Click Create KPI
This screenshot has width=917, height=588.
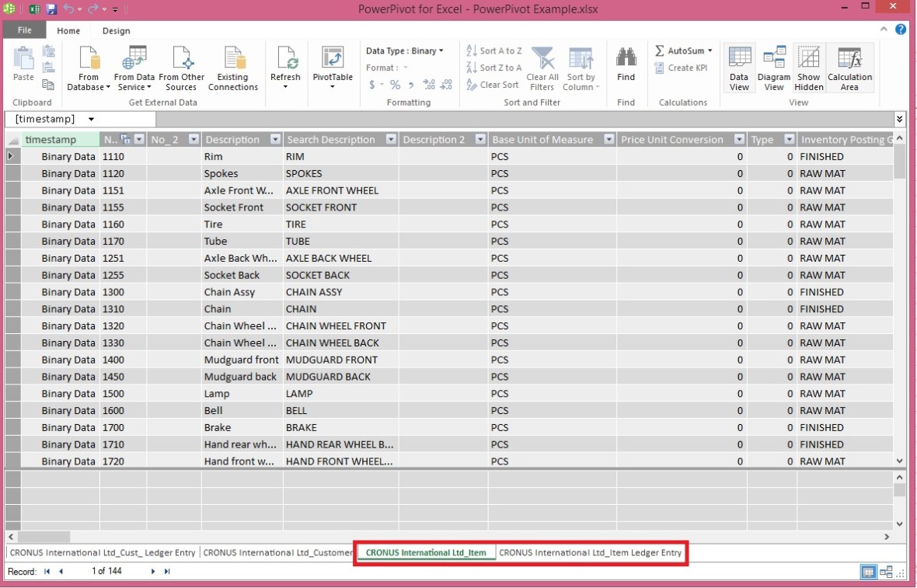(x=682, y=68)
